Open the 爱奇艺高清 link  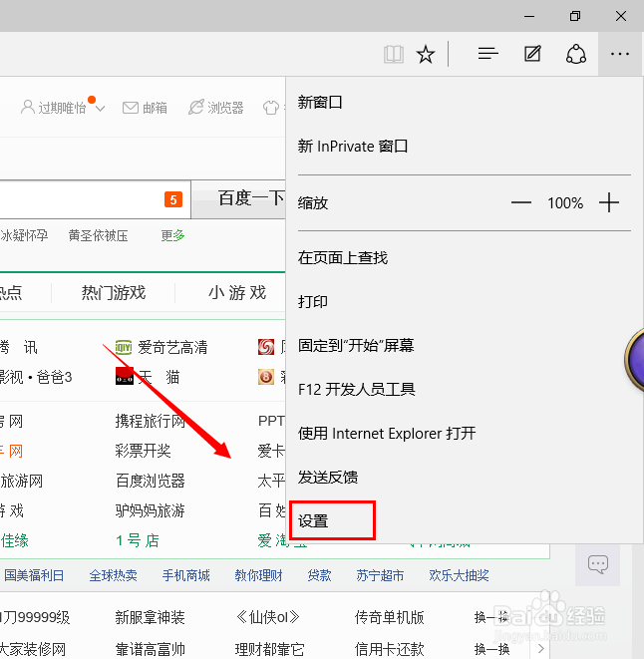click(x=172, y=348)
